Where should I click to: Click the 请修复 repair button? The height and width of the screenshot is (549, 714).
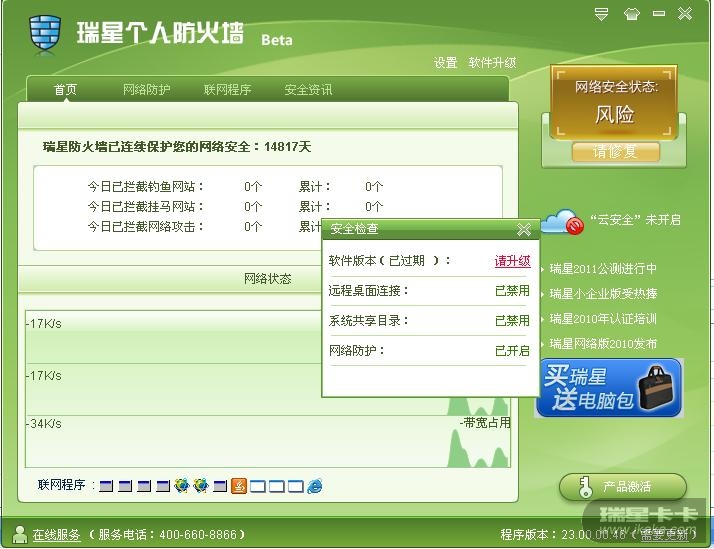(x=616, y=152)
